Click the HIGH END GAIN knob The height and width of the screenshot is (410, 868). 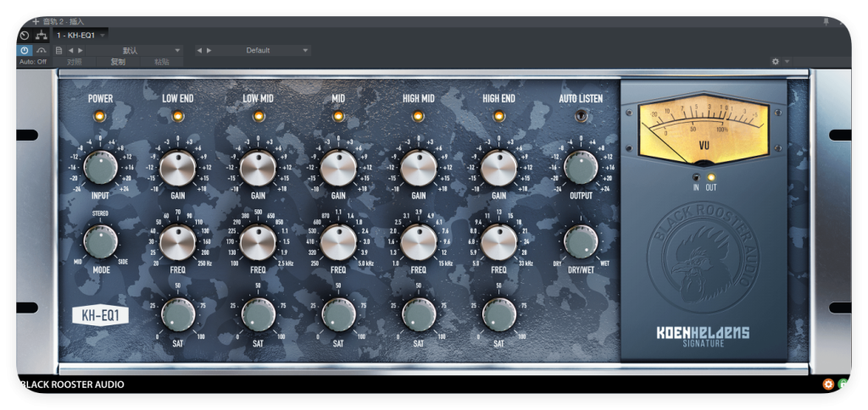coord(498,168)
